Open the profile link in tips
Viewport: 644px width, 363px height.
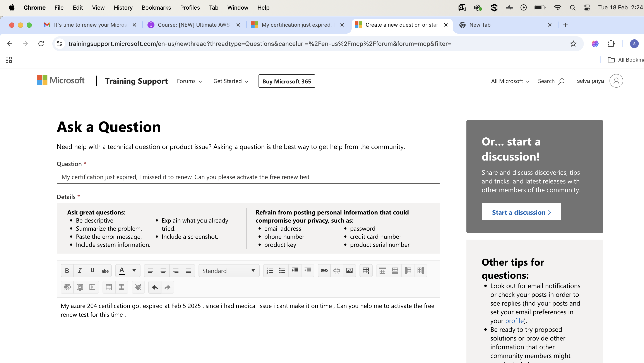pyautogui.click(x=514, y=321)
